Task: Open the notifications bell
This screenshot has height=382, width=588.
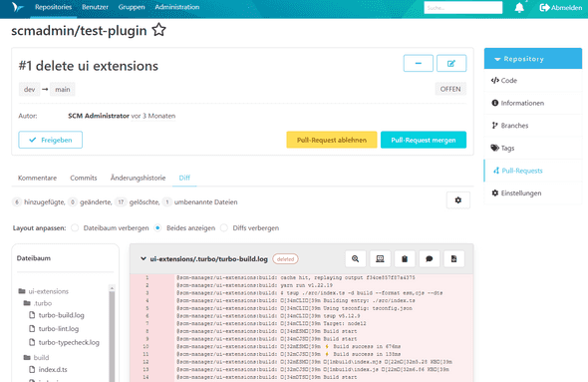Action: click(519, 8)
